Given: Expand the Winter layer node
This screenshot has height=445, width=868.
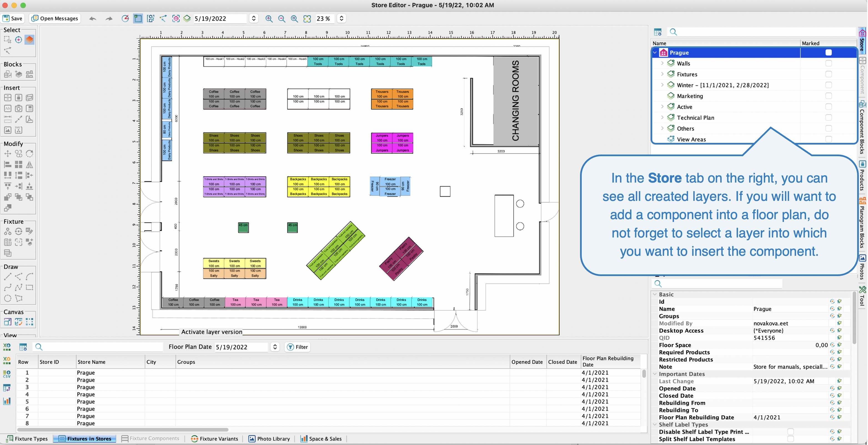Looking at the screenshot, I should 662,85.
